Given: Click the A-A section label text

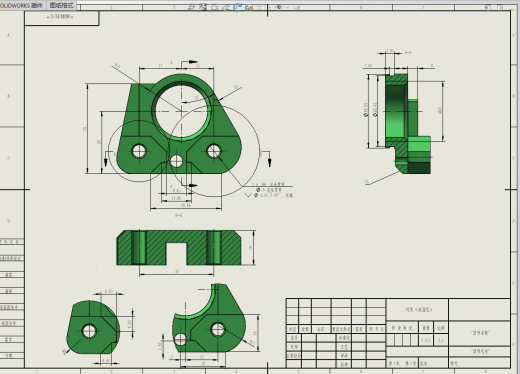Looking at the screenshot, I should click(x=408, y=53).
